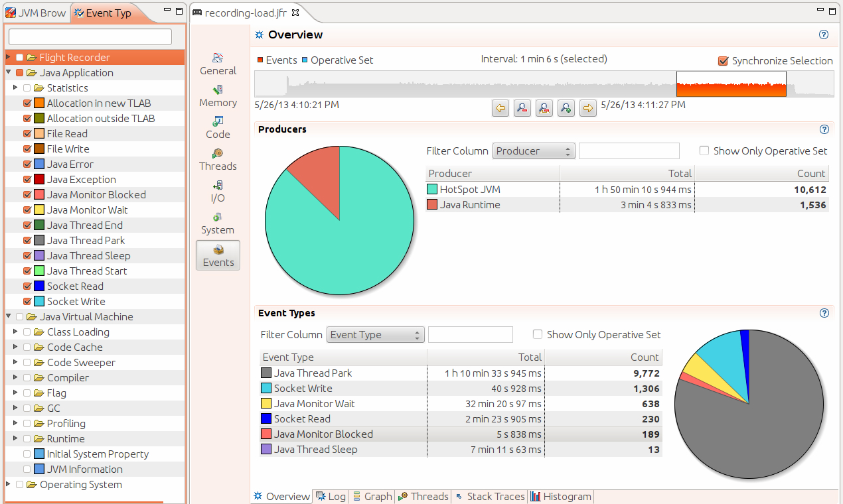Uncheck the Socket Read event type
This screenshot has height=504, width=843.
click(27, 286)
